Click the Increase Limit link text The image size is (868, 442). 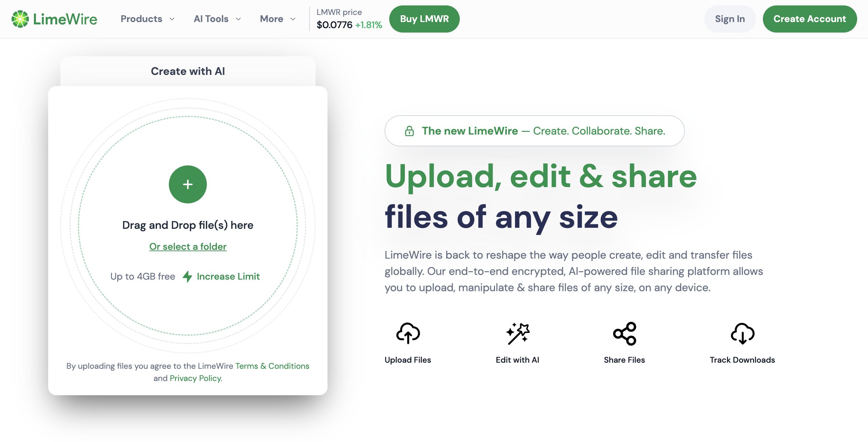click(x=228, y=277)
